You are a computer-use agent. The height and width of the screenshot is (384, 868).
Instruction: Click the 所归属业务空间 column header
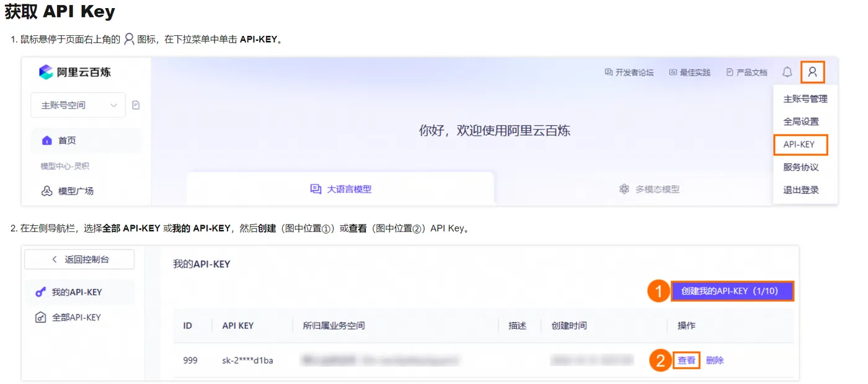coord(334,326)
